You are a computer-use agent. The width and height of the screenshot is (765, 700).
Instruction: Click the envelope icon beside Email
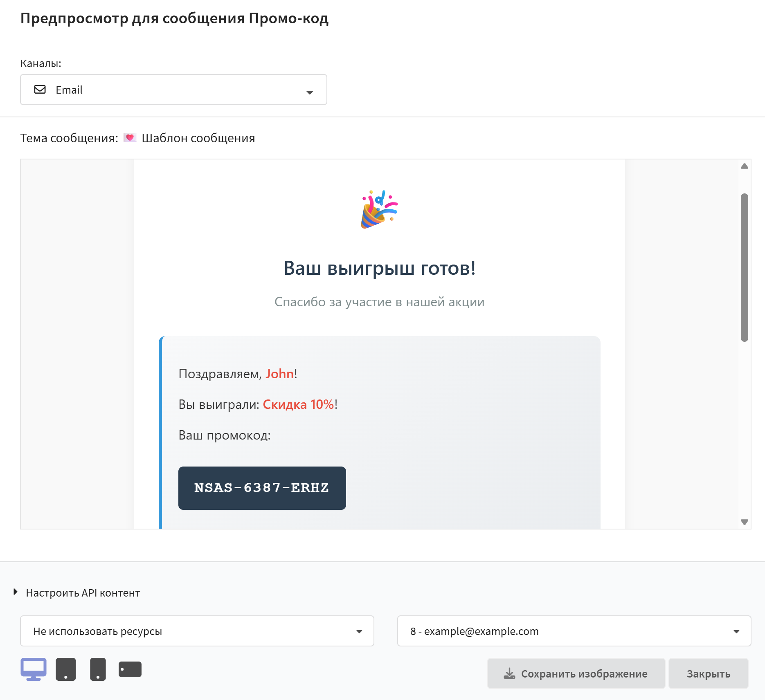40,90
